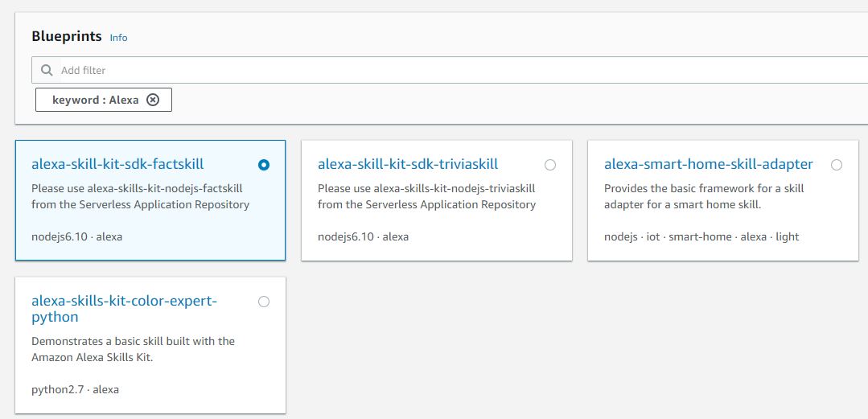Click the color-expert description about Alexa Skills Kit
This screenshot has width=868, height=419.
(133, 349)
